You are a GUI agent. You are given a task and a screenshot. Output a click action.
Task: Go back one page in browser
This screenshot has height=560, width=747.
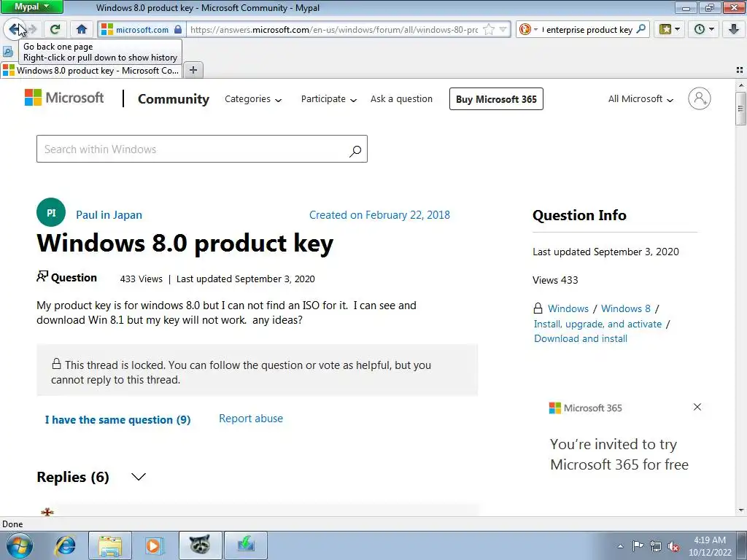pos(15,29)
